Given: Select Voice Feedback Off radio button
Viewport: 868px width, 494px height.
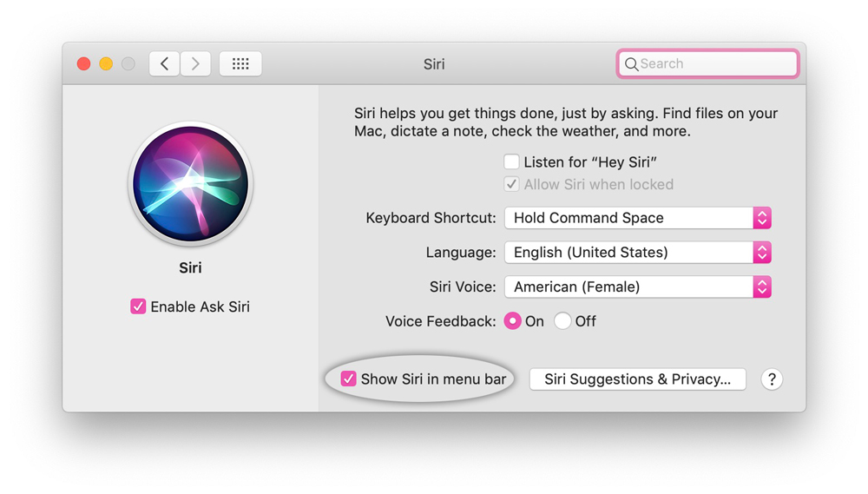Looking at the screenshot, I should pos(562,321).
